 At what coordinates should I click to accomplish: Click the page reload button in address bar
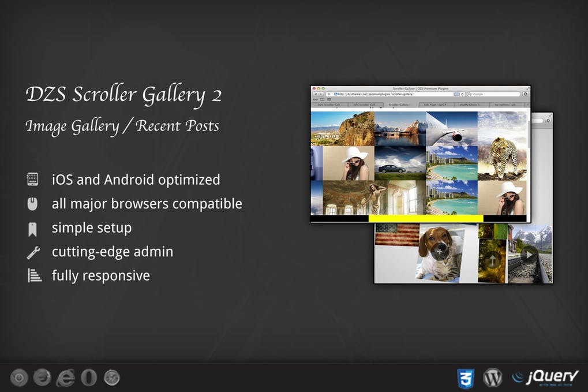pos(462,95)
